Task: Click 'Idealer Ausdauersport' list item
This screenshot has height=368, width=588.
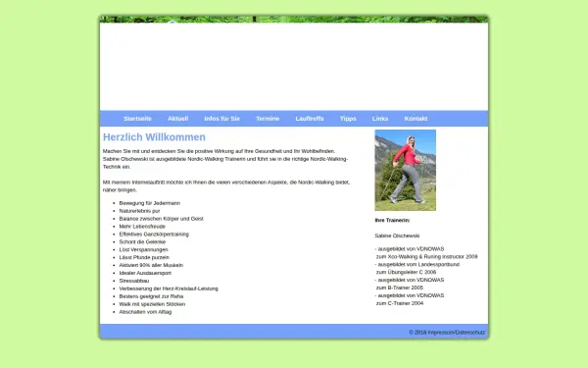Action: [x=145, y=273]
